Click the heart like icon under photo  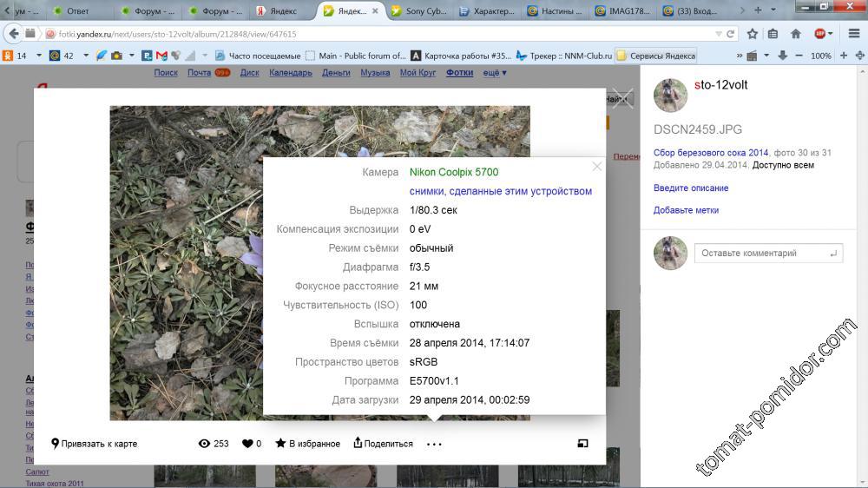(247, 444)
